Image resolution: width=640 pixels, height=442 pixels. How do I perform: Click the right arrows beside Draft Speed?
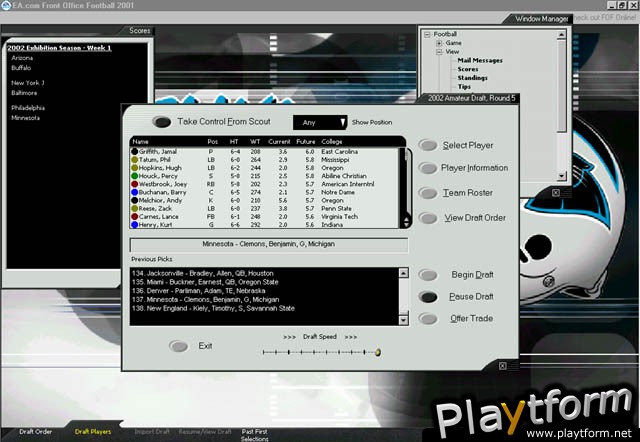pyautogui.click(x=351, y=337)
